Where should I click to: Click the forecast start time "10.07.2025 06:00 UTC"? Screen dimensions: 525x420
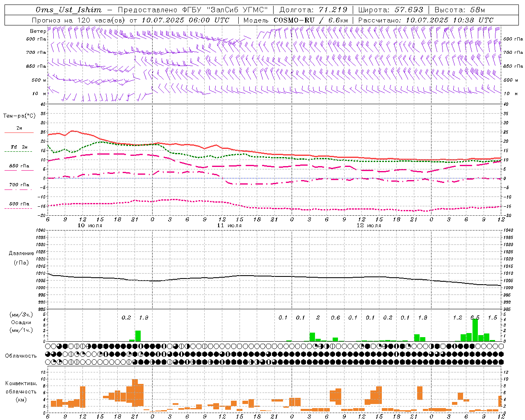[185, 20]
